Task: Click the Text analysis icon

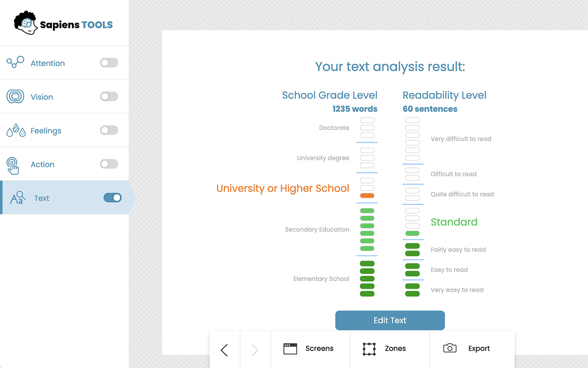Action: pyautogui.click(x=17, y=198)
